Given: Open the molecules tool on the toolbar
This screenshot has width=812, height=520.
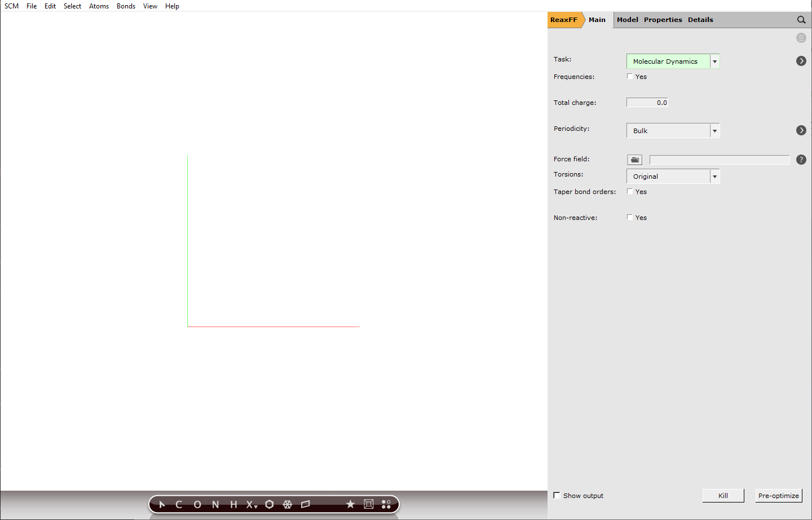Looking at the screenshot, I should (386, 504).
